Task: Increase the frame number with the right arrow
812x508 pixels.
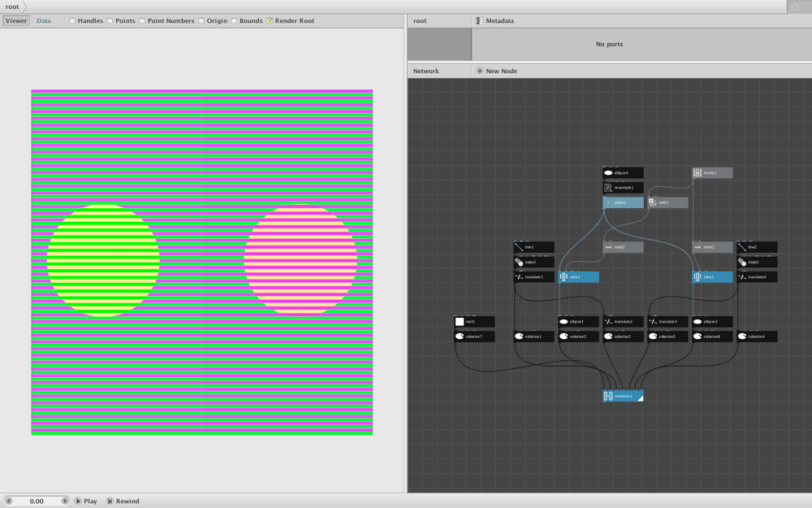Action: point(65,501)
